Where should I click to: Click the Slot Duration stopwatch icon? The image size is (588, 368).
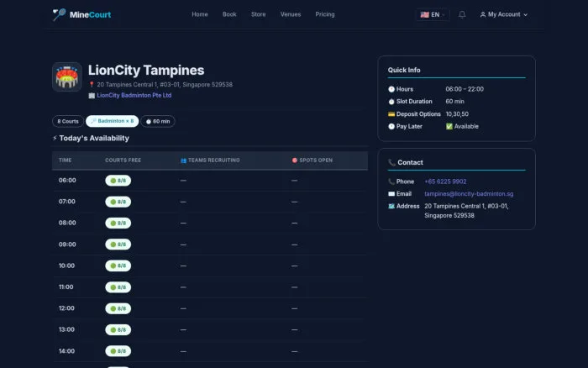391,102
